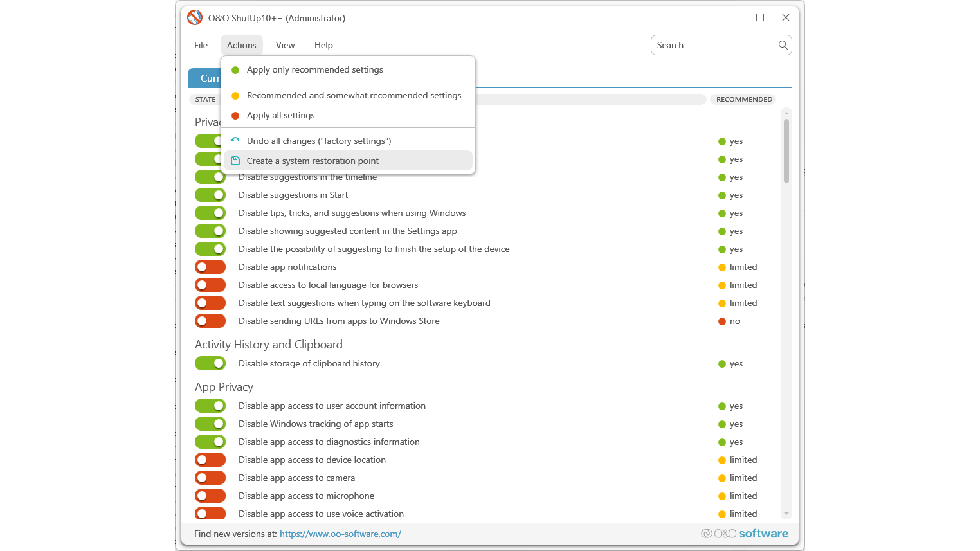Open the Help menu

[x=323, y=45]
